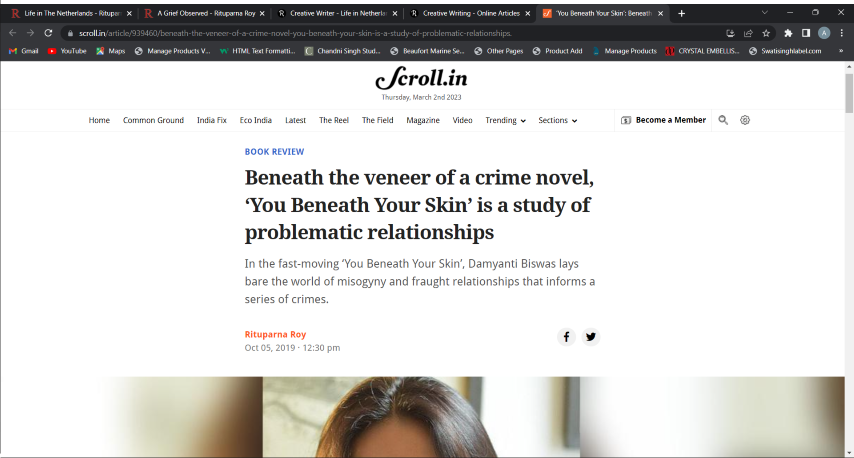The image size is (854, 458).
Task: Expand the Trending dropdown
Action: (x=505, y=120)
